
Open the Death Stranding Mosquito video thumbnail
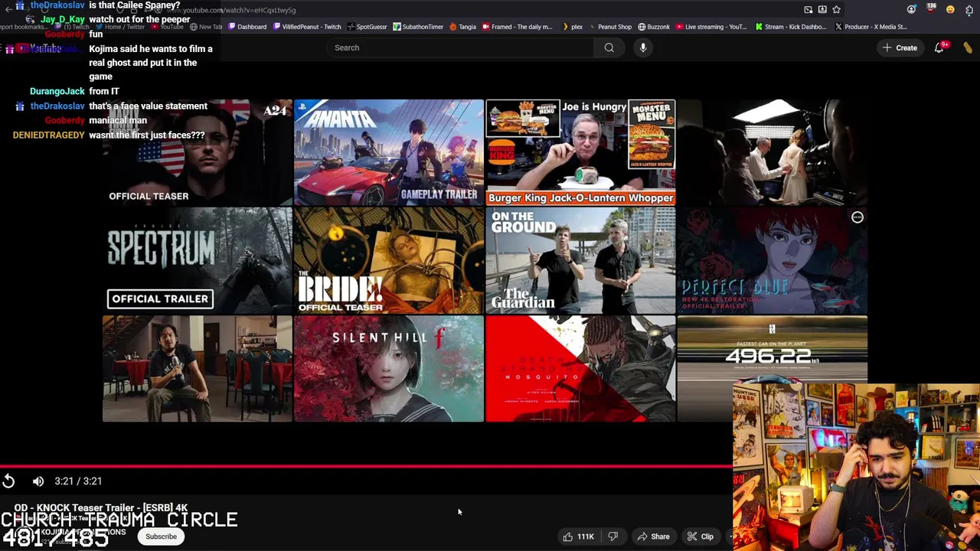[x=580, y=368]
